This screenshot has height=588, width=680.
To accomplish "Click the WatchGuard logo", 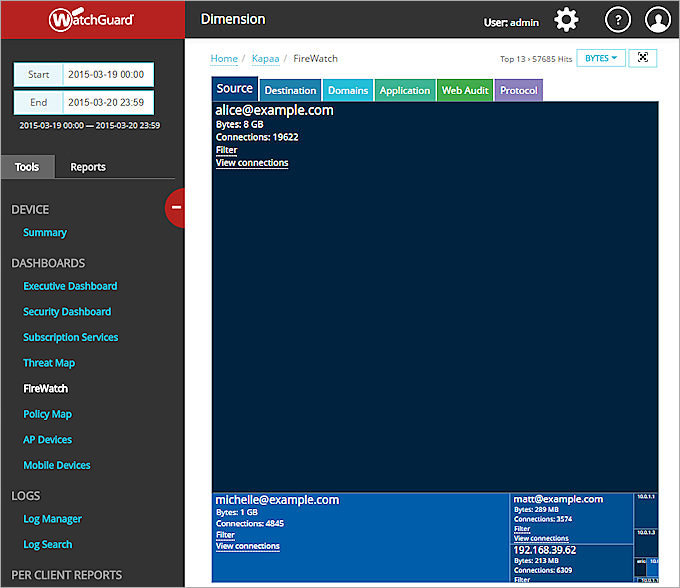I will coord(92,19).
